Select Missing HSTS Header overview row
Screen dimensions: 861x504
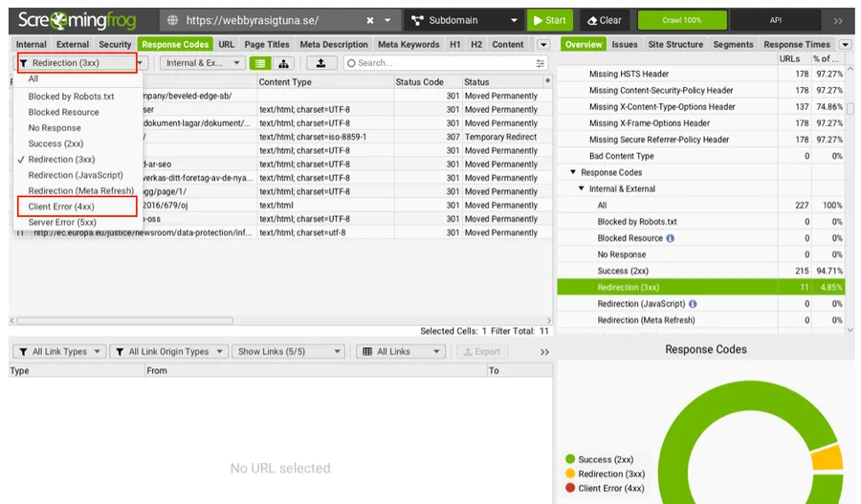700,75
